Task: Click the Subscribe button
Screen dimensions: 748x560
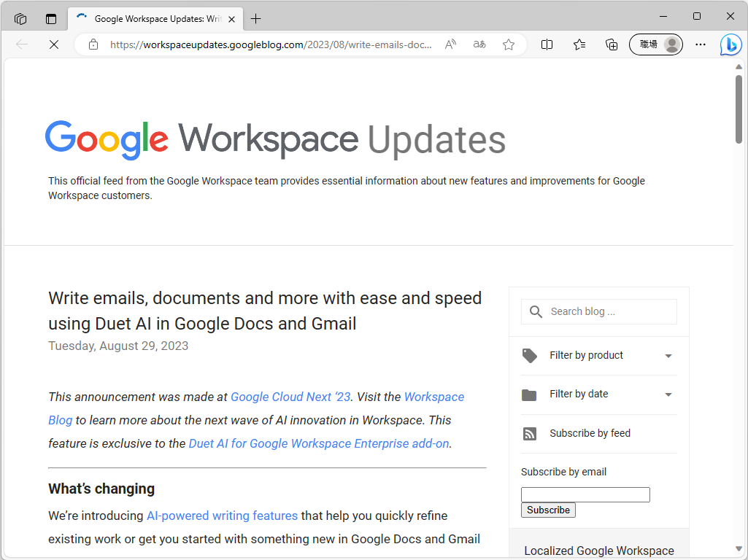Action: pyautogui.click(x=548, y=510)
